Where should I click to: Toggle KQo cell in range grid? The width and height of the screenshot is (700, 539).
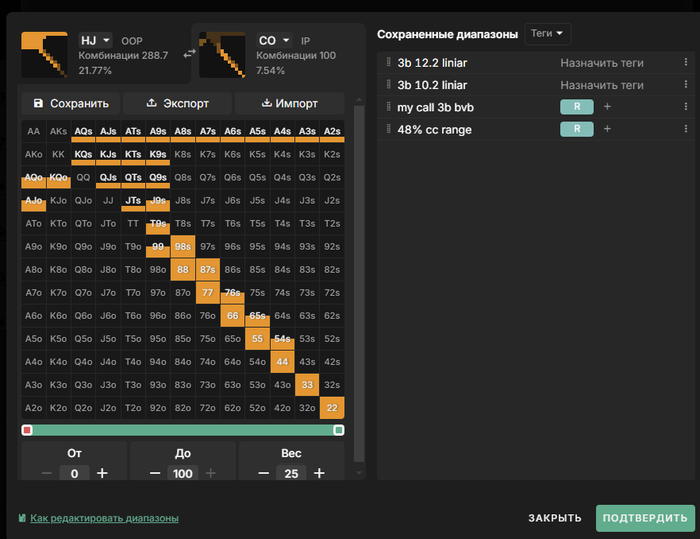(58, 177)
